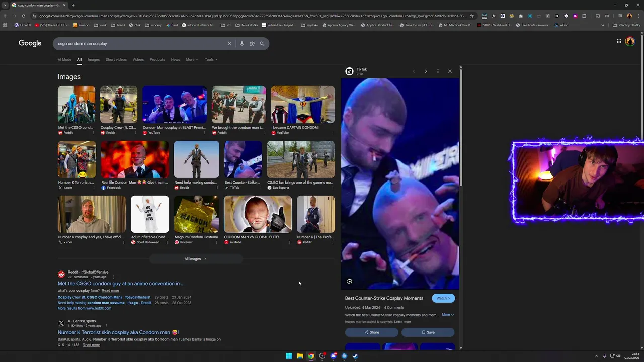Open Steam from the taskbar

click(355, 356)
